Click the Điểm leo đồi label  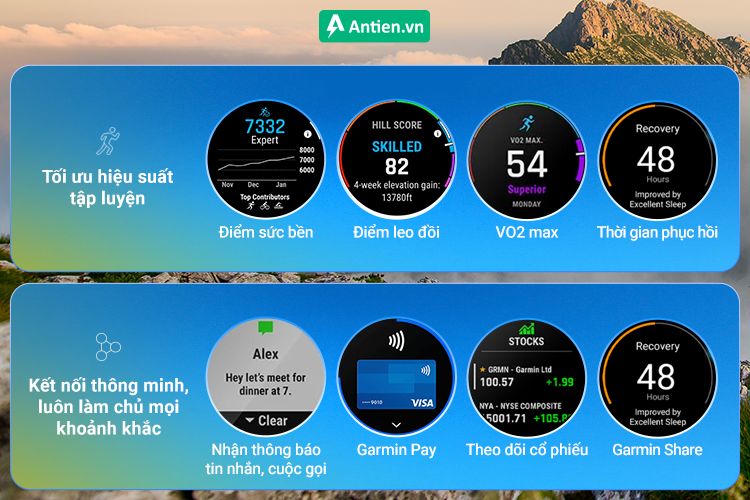click(x=397, y=233)
